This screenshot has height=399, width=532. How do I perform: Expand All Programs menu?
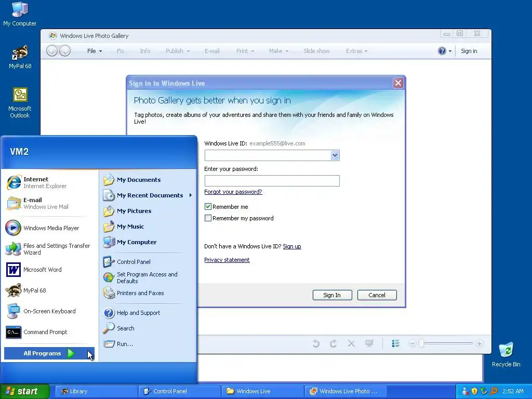coord(49,353)
